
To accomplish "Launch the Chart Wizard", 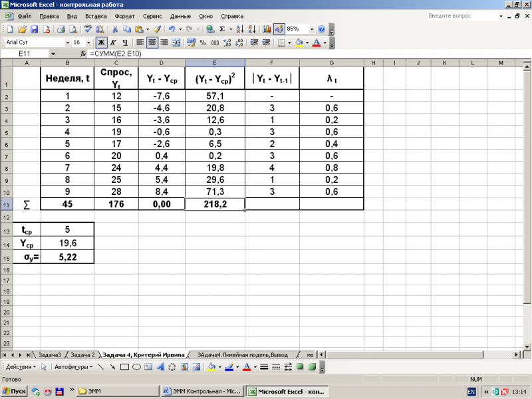I will pyautogui.click(x=267, y=29).
